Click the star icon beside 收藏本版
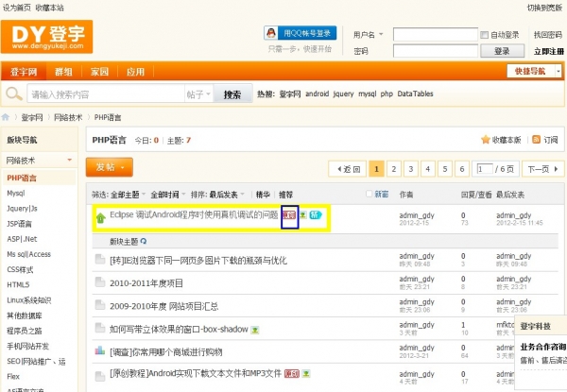Image resolution: width=567 pixels, height=392 pixels. [486, 140]
